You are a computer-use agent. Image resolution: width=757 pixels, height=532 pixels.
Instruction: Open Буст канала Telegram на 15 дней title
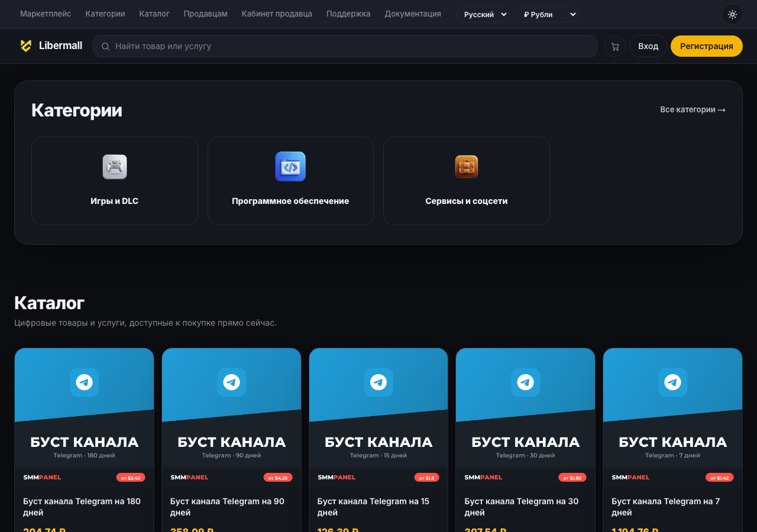coord(373,507)
